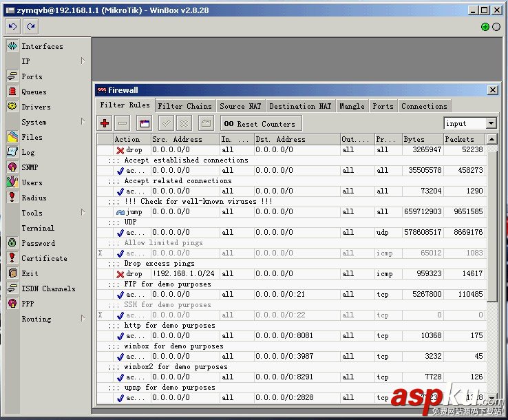Click the rules list vertical scrollbar thumb
The image size is (508, 420).
click(x=491, y=226)
